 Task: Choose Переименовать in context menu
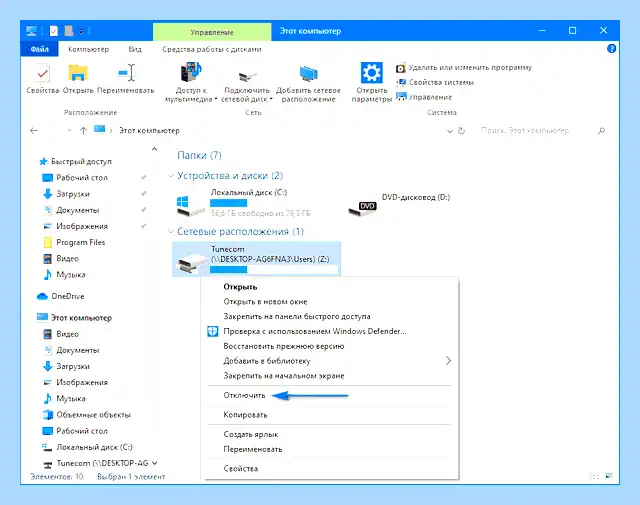pos(253,449)
